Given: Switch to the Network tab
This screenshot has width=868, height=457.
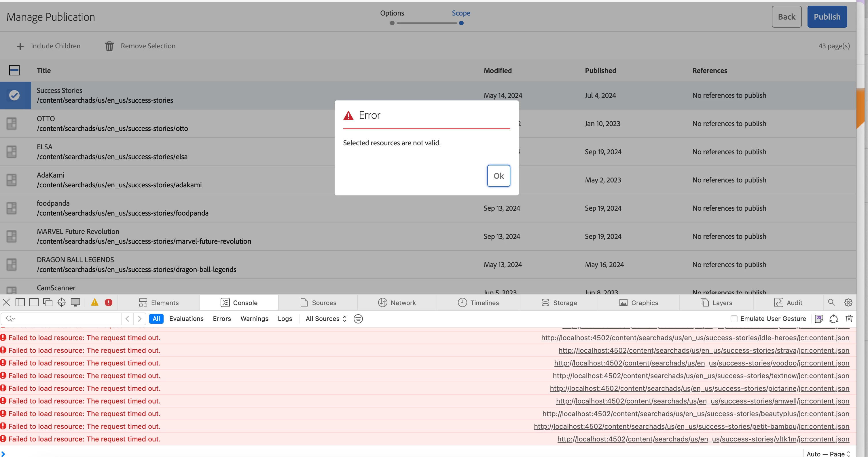Looking at the screenshot, I should pos(397,302).
